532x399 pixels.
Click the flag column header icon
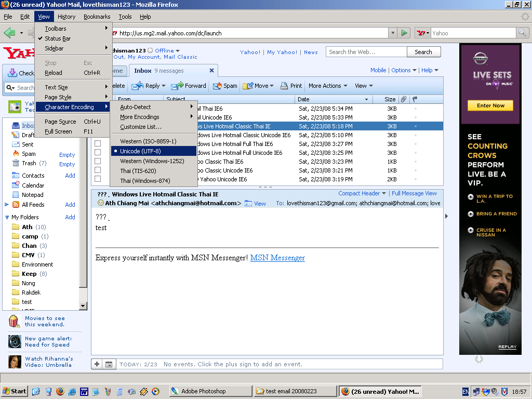(415, 99)
